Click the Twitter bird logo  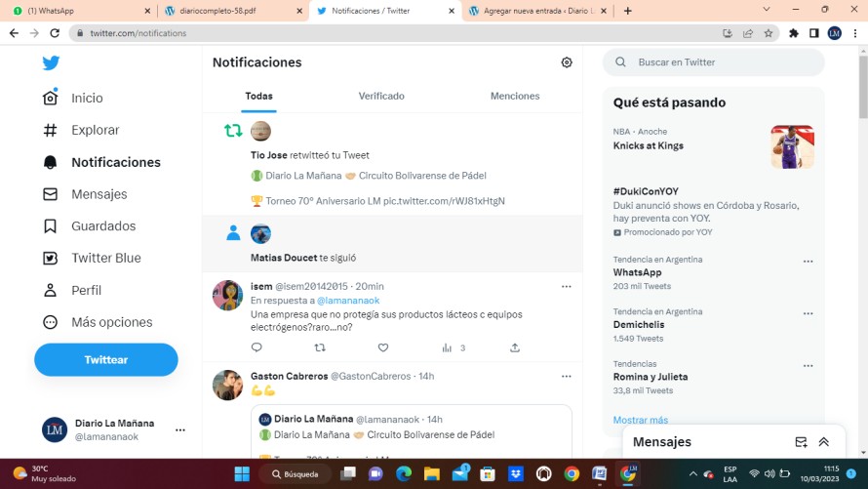51,63
